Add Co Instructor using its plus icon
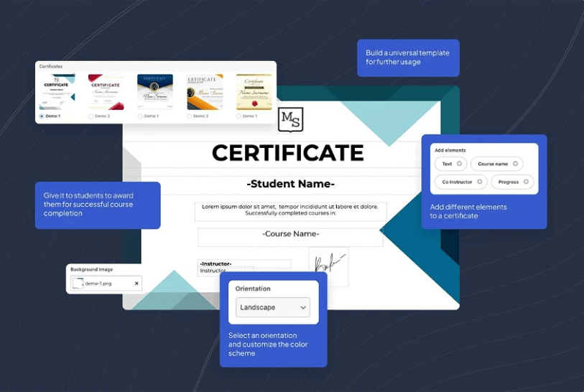Viewport: 584px width, 392px height. 479,182
